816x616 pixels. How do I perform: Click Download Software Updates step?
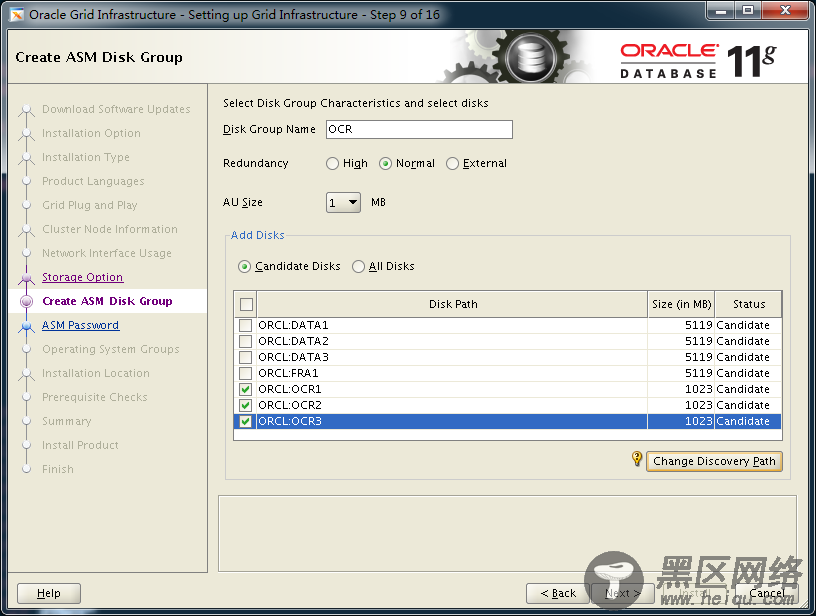tap(116, 109)
